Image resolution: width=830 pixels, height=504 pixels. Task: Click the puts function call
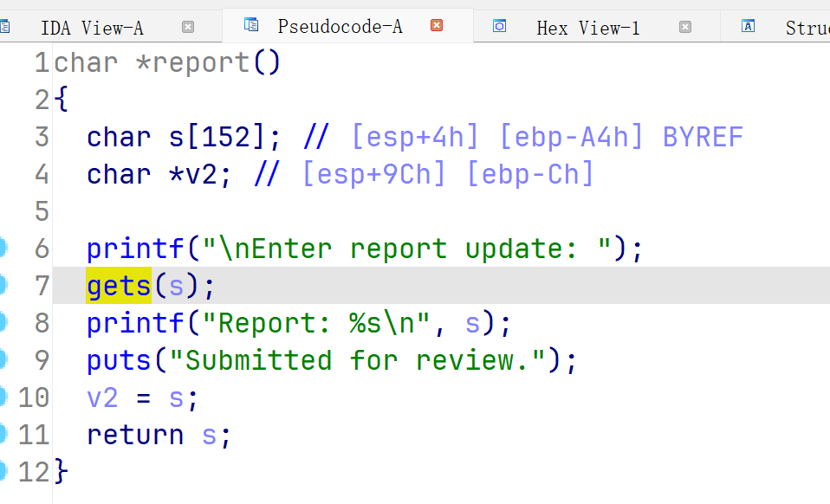coord(119,360)
